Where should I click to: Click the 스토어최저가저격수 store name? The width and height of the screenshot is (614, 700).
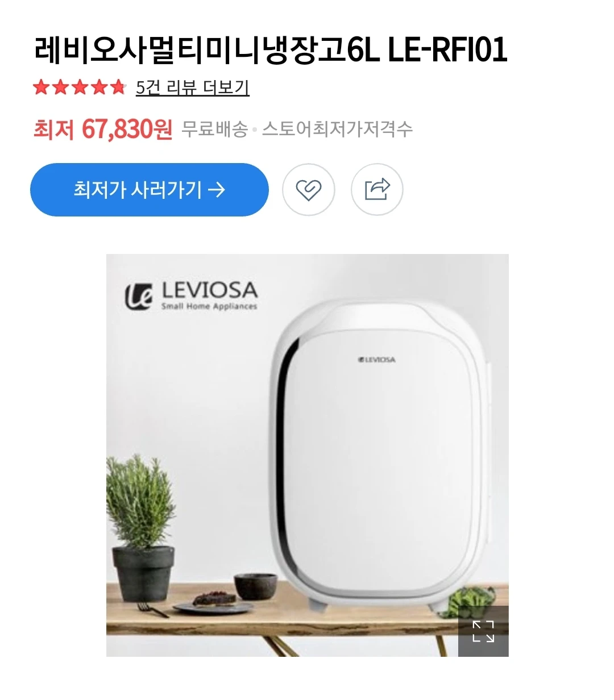(337, 130)
